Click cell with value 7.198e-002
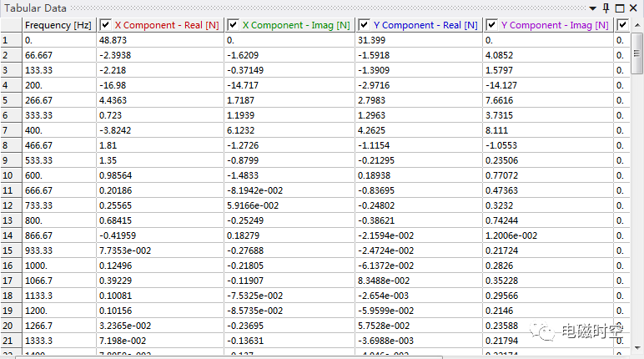The height and width of the screenshot is (359, 644). tap(160, 341)
